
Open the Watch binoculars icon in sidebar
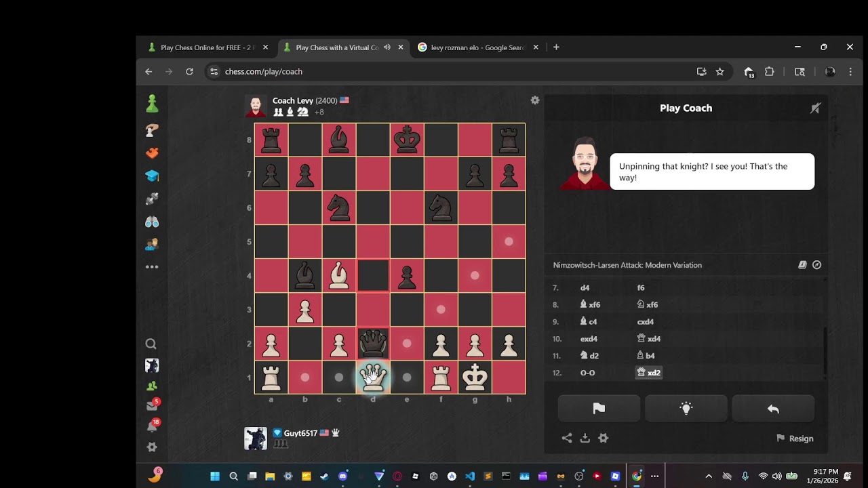[152, 222]
